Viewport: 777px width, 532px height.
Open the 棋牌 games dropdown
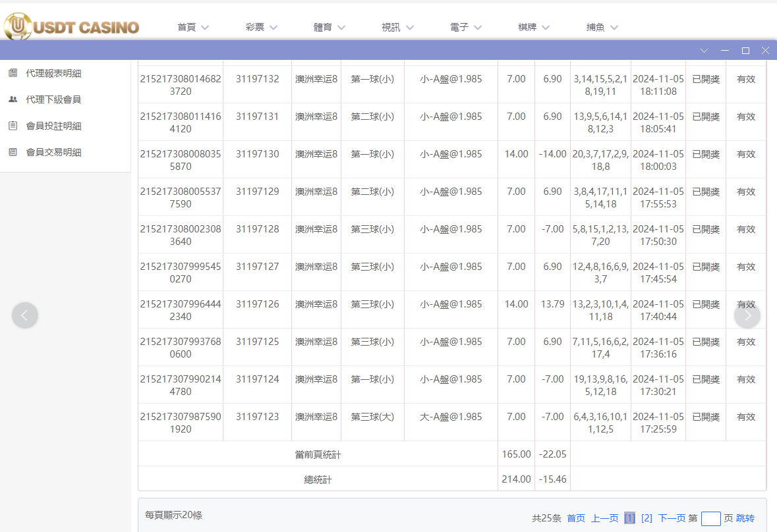[534, 27]
